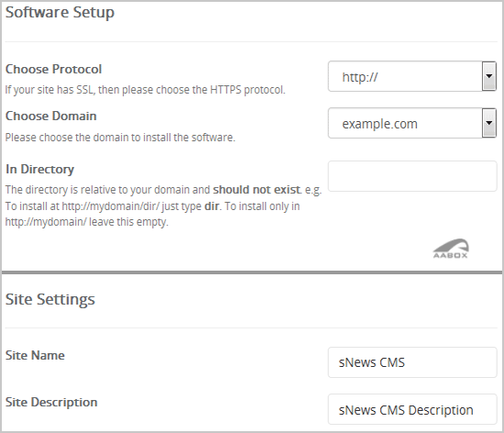Click the bold 'should not exist' text
This screenshot has width=504, height=433.
coord(257,190)
